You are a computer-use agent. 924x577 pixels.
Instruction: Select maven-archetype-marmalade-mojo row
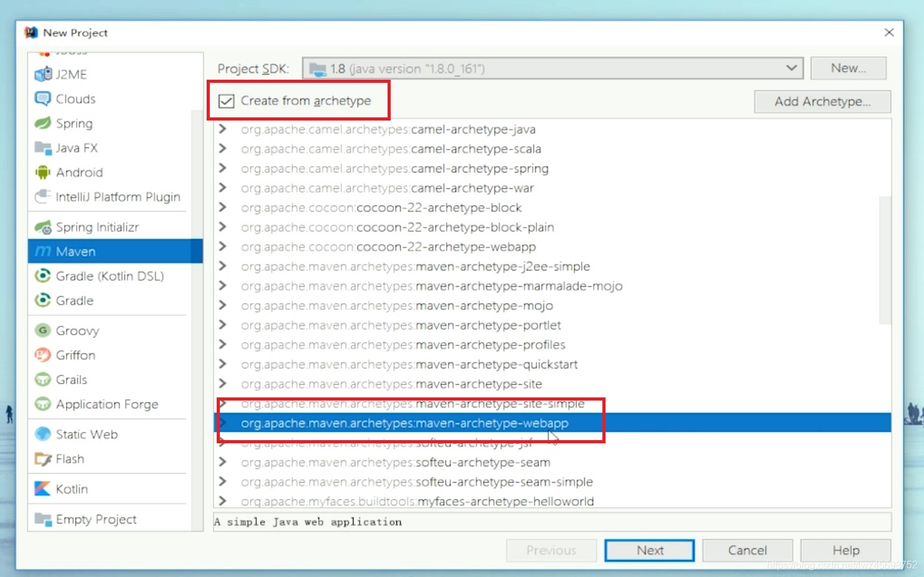552,286
